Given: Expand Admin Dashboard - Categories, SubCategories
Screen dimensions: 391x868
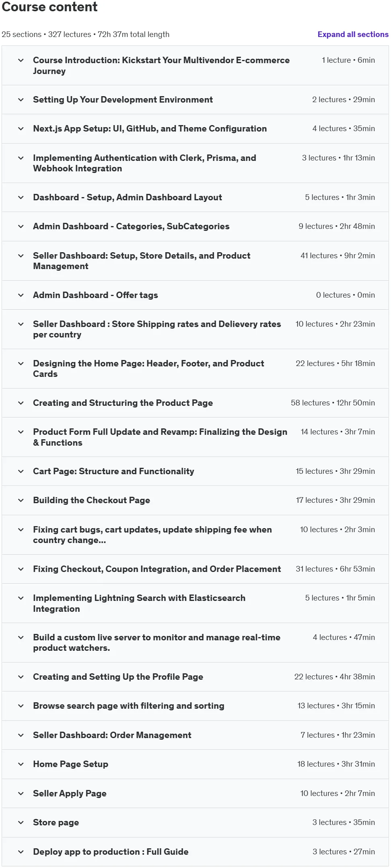Looking at the screenshot, I should pyautogui.click(x=195, y=226).
